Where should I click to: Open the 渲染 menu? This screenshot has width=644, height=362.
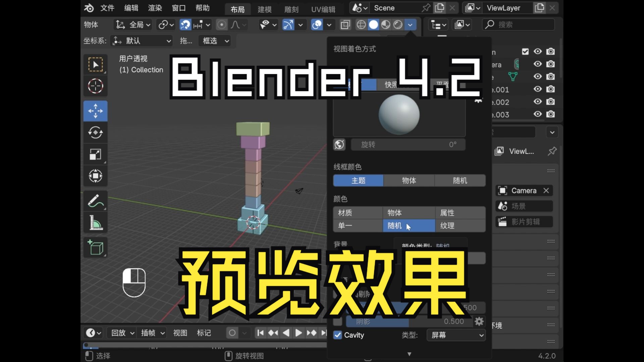coord(155,8)
